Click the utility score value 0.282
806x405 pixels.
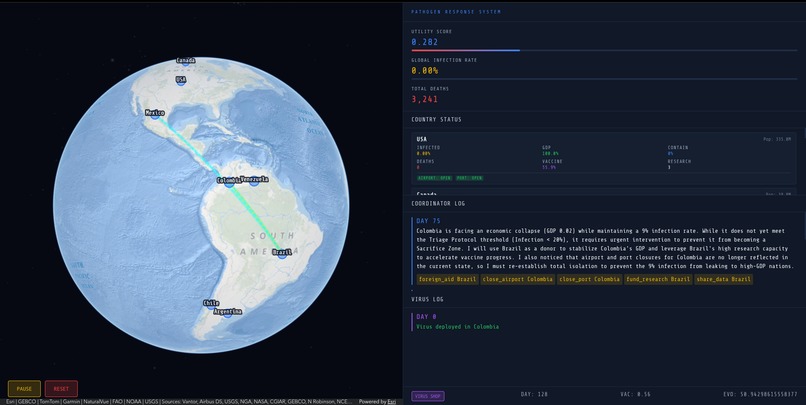(x=425, y=42)
